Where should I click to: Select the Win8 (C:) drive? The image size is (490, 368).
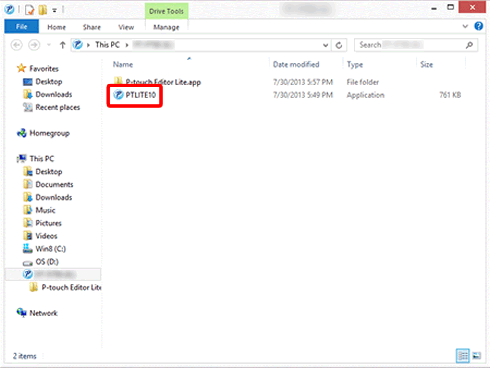click(x=44, y=249)
